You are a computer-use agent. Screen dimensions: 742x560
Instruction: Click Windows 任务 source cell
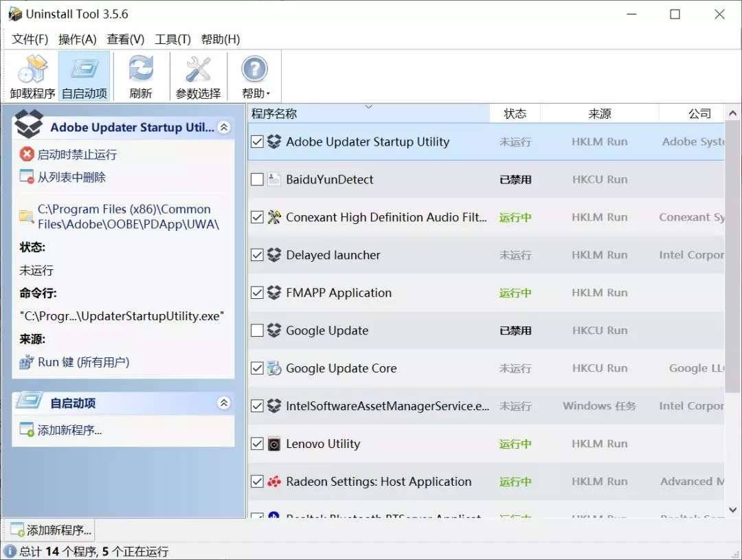pyautogui.click(x=600, y=405)
